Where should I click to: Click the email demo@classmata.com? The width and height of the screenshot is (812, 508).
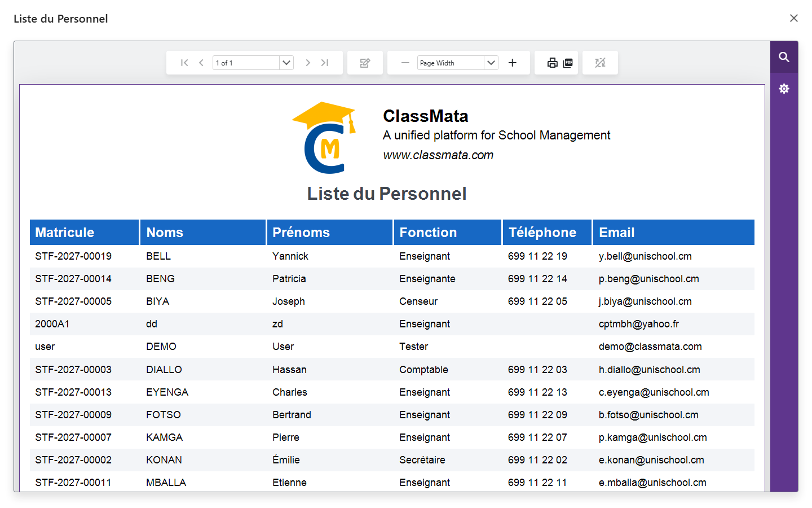[x=650, y=347]
